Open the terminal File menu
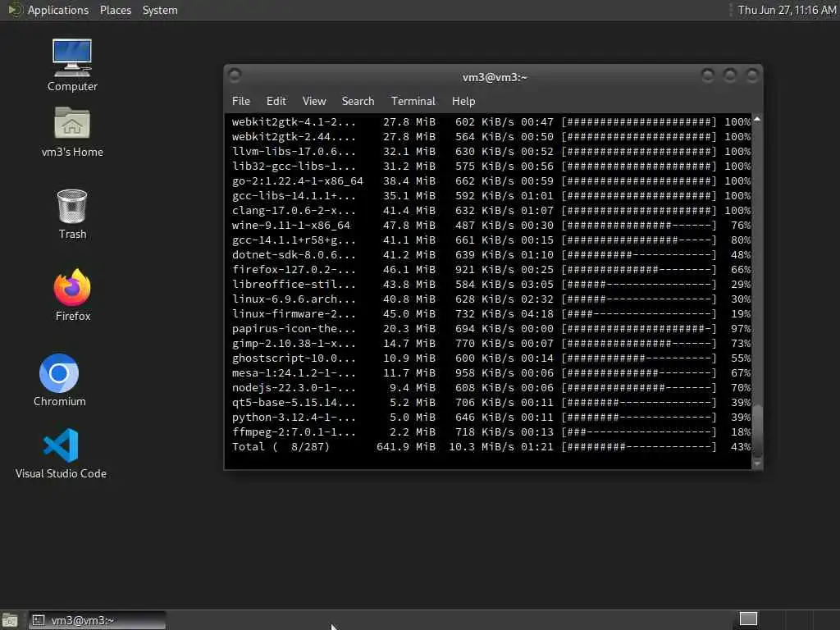 point(241,101)
